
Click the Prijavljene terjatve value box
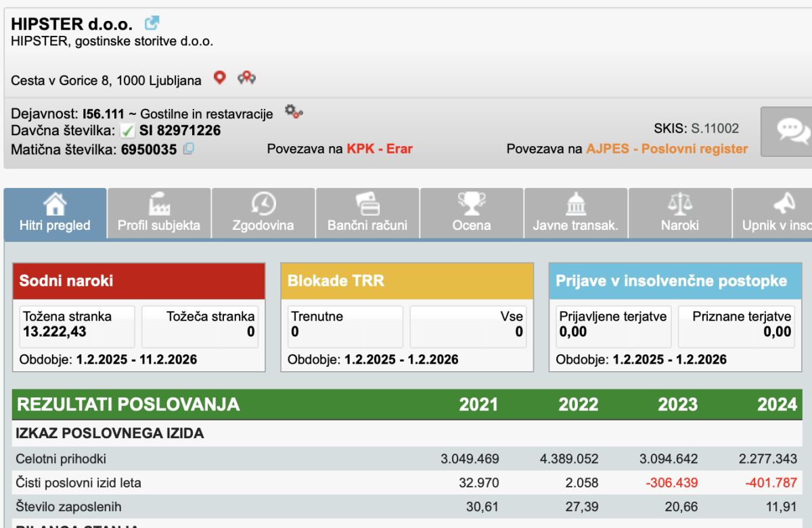(x=613, y=325)
